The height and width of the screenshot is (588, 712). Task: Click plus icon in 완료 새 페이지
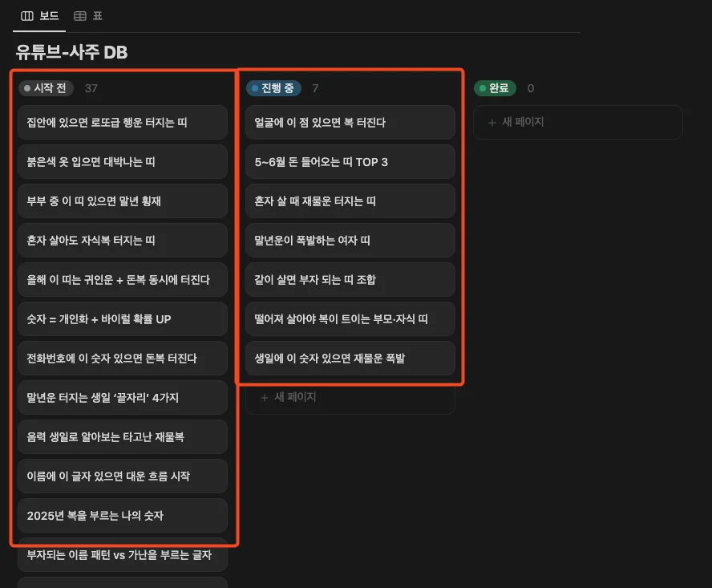coord(492,122)
